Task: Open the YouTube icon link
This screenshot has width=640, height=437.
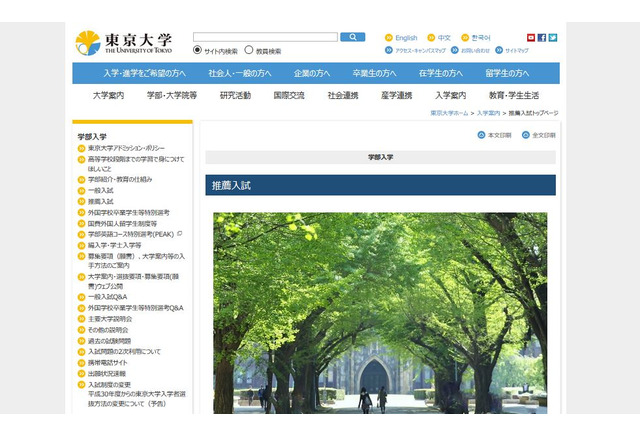Action: (x=531, y=38)
